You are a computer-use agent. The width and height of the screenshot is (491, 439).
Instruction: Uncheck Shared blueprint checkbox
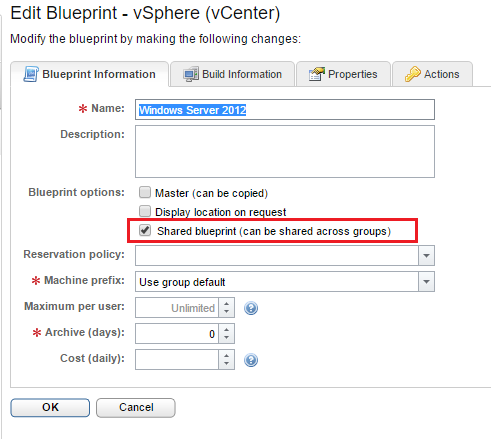[145, 230]
